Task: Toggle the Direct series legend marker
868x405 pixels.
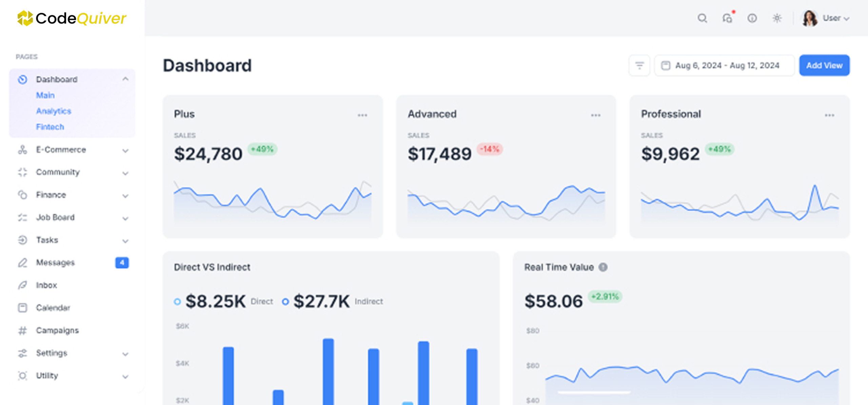Action: (177, 301)
